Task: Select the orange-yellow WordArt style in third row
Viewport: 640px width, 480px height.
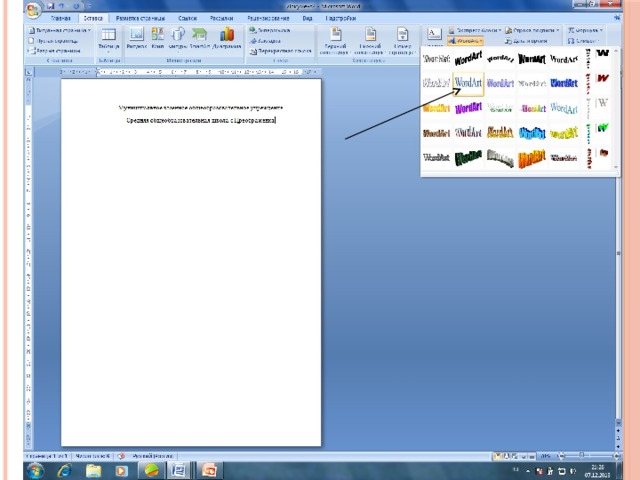Action: [x=436, y=108]
